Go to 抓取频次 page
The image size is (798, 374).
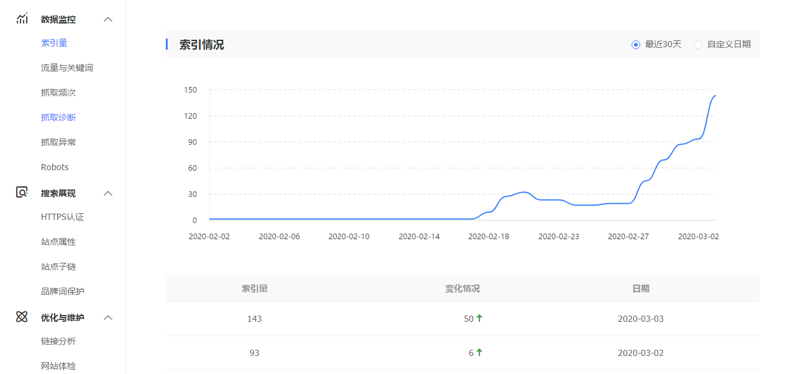pyautogui.click(x=59, y=93)
